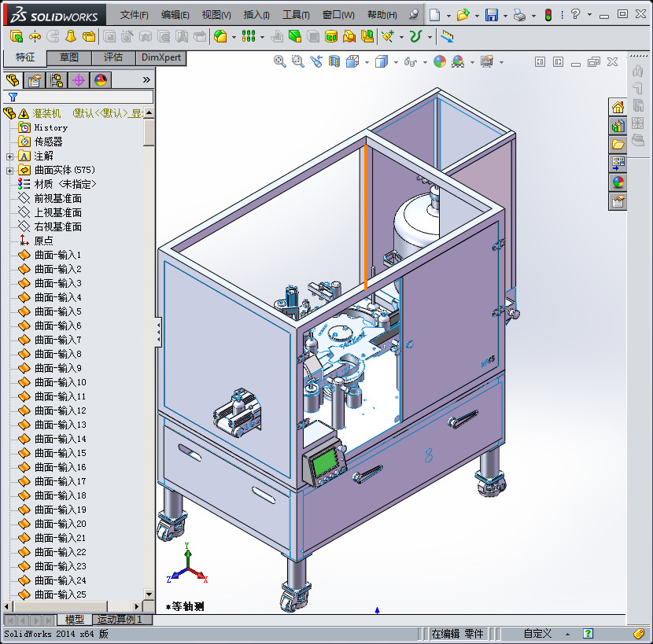Click the Save disk icon
The height and width of the screenshot is (644, 653).
(492, 15)
